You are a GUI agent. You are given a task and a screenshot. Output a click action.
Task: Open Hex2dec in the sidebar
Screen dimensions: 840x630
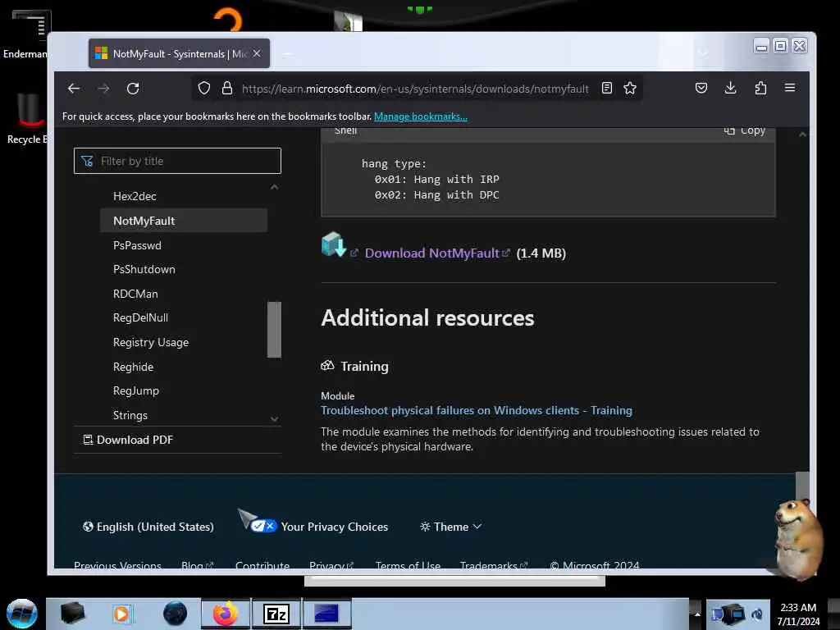(x=135, y=196)
